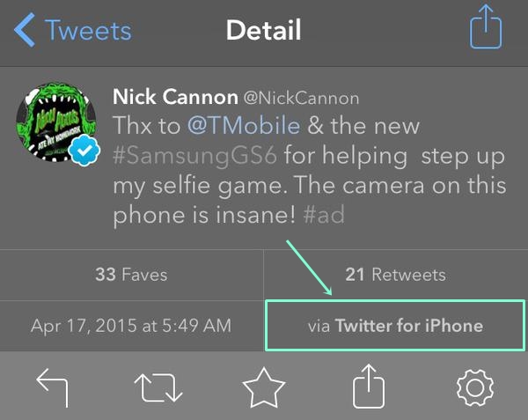528x420 pixels.
Task: Tap the share icon in header
Action: (x=486, y=26)
